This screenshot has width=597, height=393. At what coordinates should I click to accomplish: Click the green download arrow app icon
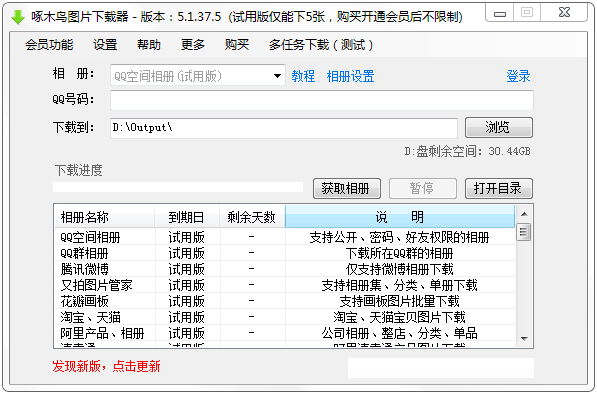[x=18, y=17]
